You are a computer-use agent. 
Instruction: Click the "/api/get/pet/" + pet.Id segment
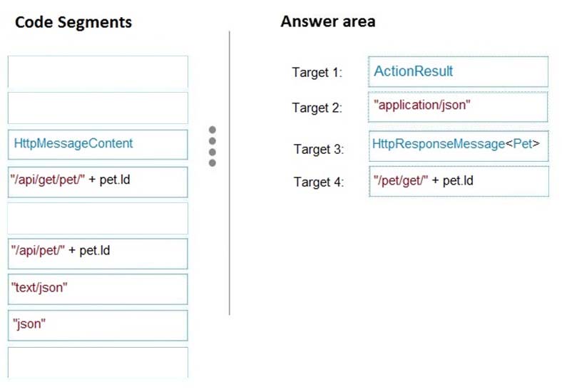98,182
